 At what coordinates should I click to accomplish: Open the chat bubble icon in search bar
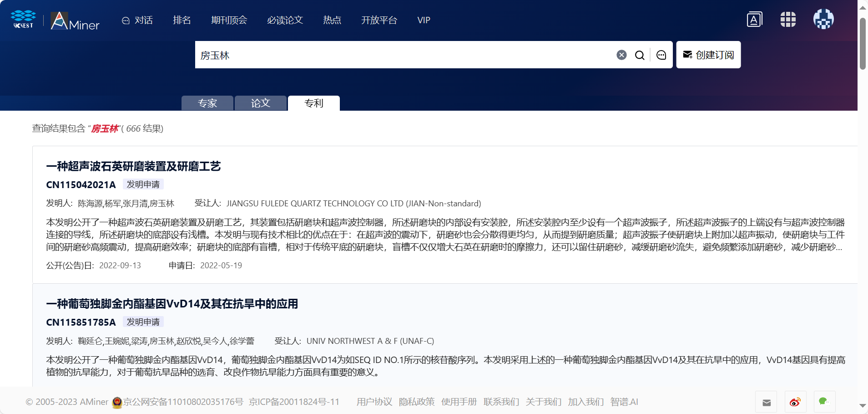661,55
